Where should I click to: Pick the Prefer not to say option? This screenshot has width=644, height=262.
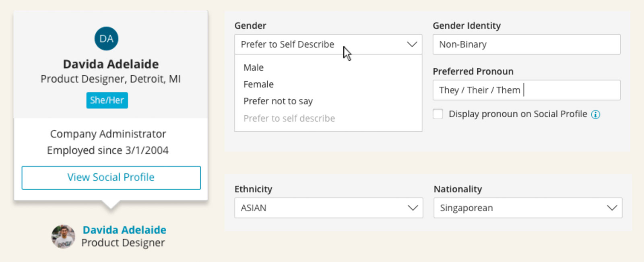278,102
